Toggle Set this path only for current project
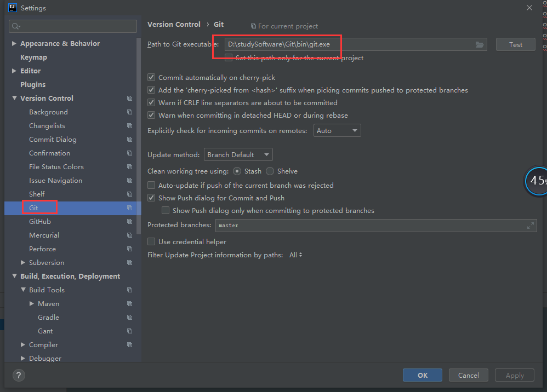This screenshot has height=392, width=547. [229, 57]
